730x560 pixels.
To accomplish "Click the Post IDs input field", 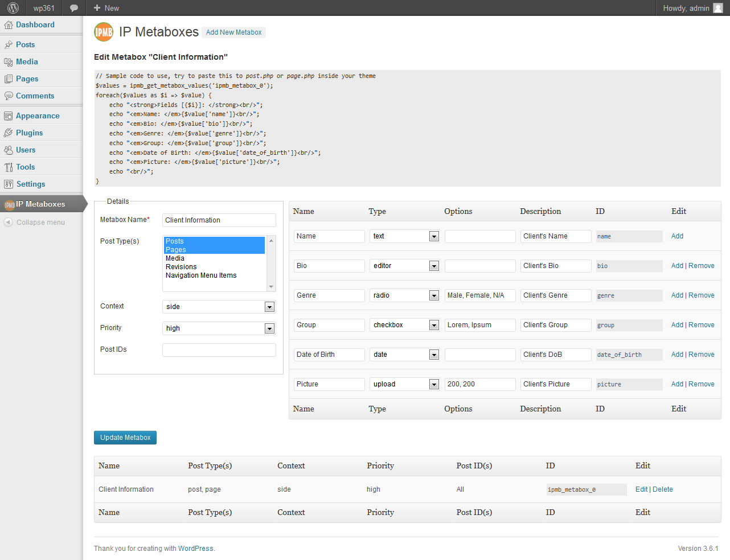I will pos(219,350).
